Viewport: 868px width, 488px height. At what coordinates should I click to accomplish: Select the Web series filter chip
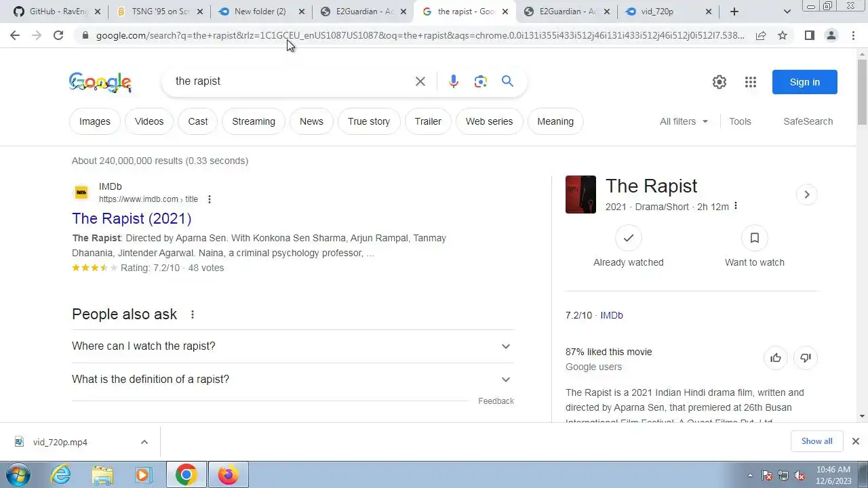point(489,121)
